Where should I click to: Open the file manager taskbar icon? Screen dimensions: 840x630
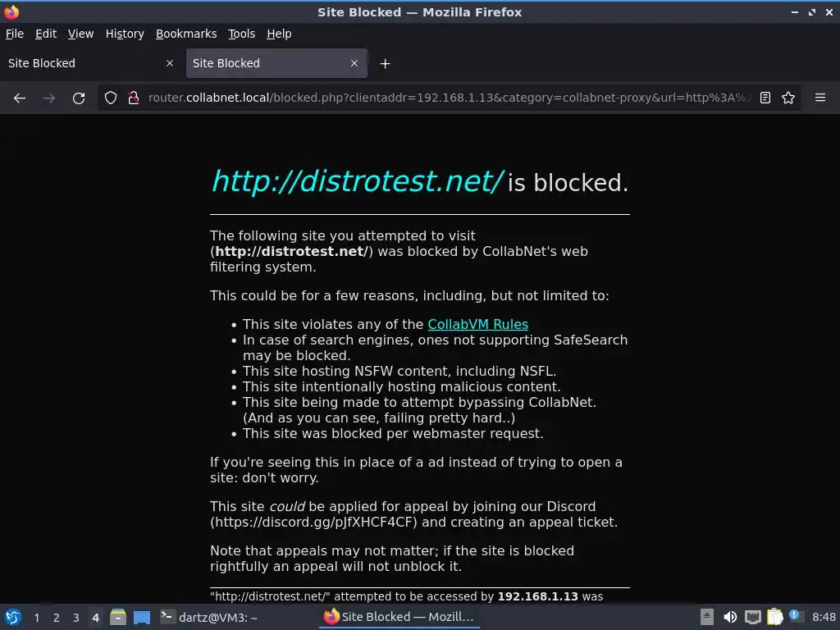point(118,618)
